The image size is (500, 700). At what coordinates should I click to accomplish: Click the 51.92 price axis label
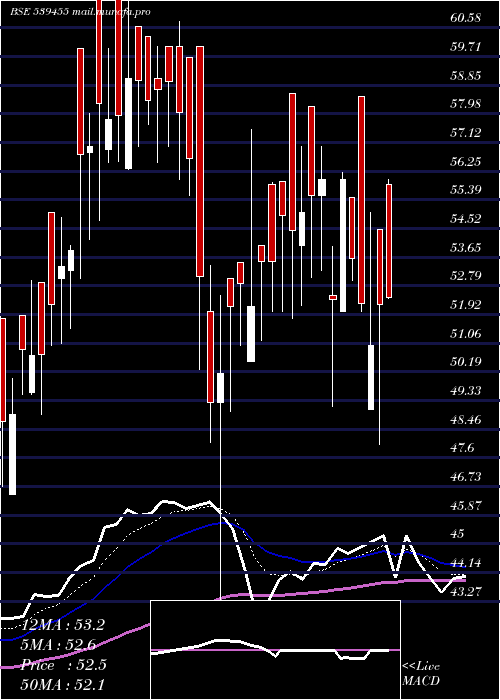[466, 304]
